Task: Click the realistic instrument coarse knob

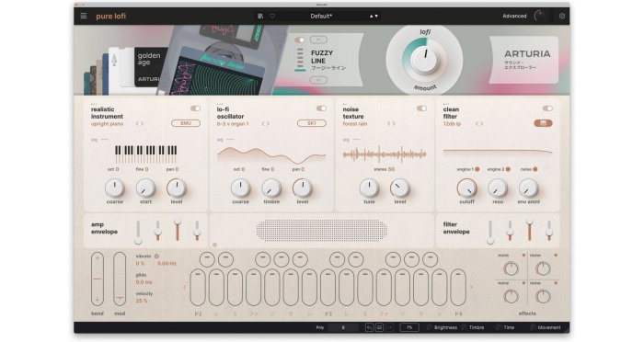Action: coord(115,188)
